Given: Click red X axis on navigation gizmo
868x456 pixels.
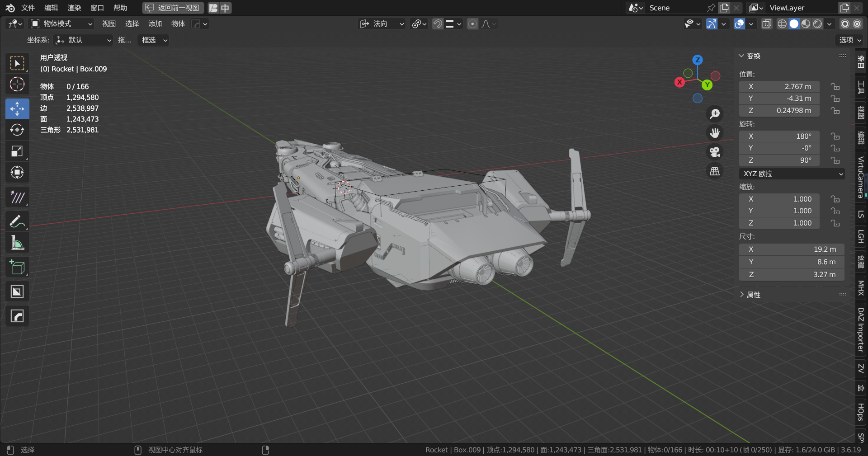Looking at the screenshot, I should 679,82.
